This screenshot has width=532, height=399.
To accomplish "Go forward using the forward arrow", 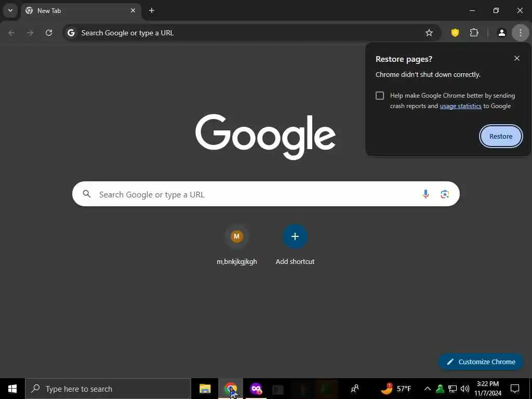I will 30,33.
